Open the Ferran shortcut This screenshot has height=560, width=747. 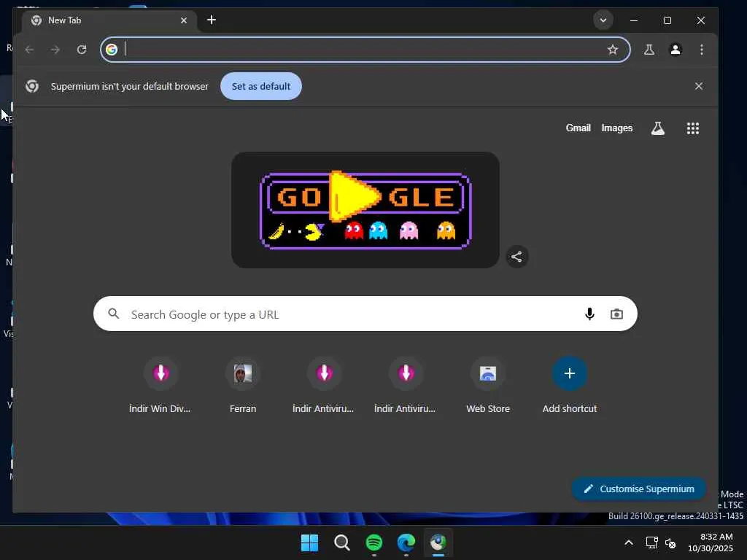242,386
